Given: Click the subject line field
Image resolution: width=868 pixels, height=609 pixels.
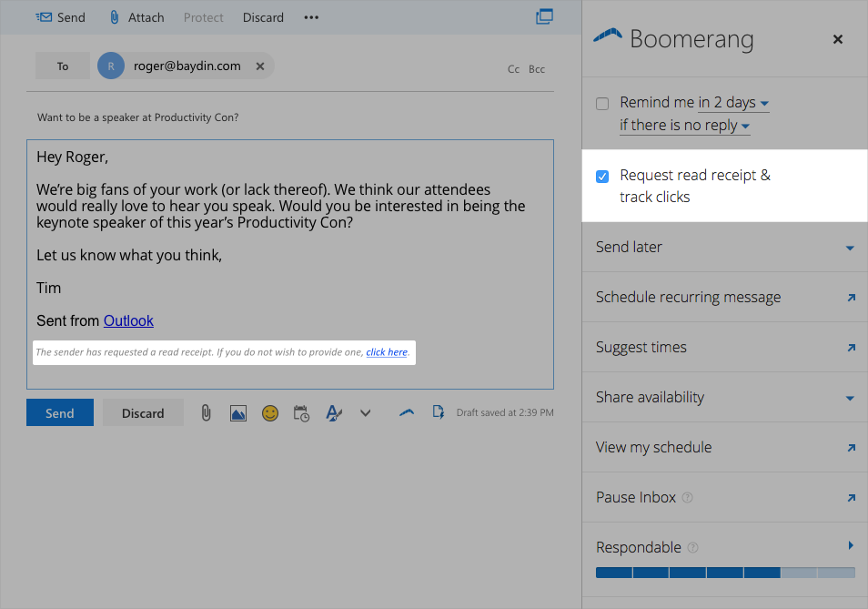Looking at the screenshot, I should coord(290,117).
